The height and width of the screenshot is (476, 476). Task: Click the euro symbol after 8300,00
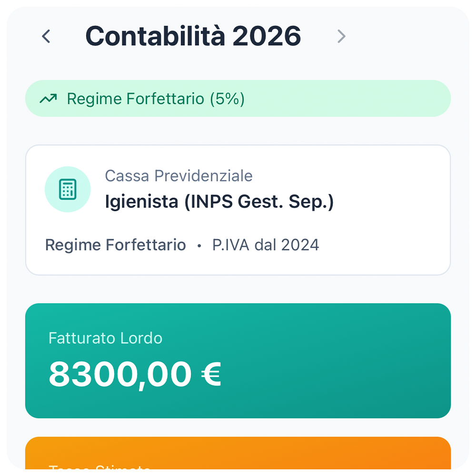pos(211,374)
